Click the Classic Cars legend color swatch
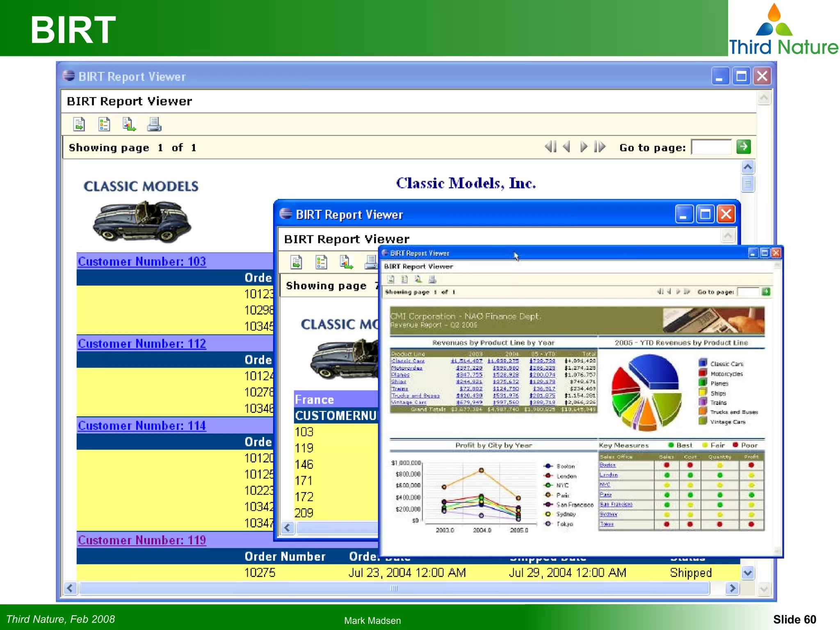This screenshot has width=840, height=630. coord(703,363)
